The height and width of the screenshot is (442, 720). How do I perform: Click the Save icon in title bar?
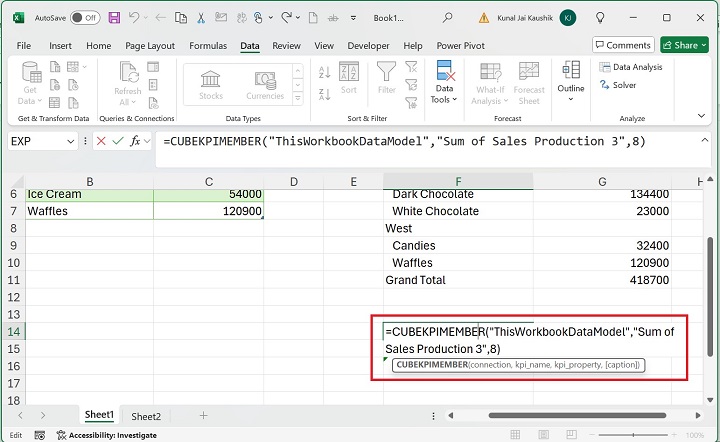tap(114, 18)
